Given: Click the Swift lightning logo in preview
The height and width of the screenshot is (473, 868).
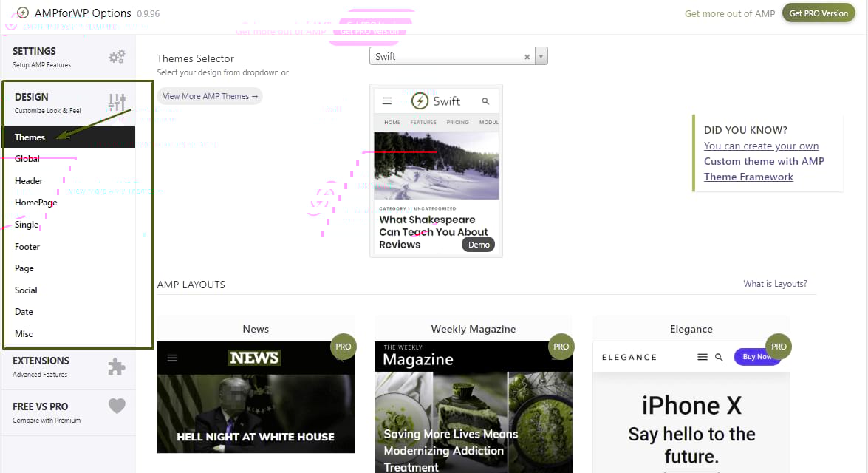Looking at the screenshot, I should (420, 101).
